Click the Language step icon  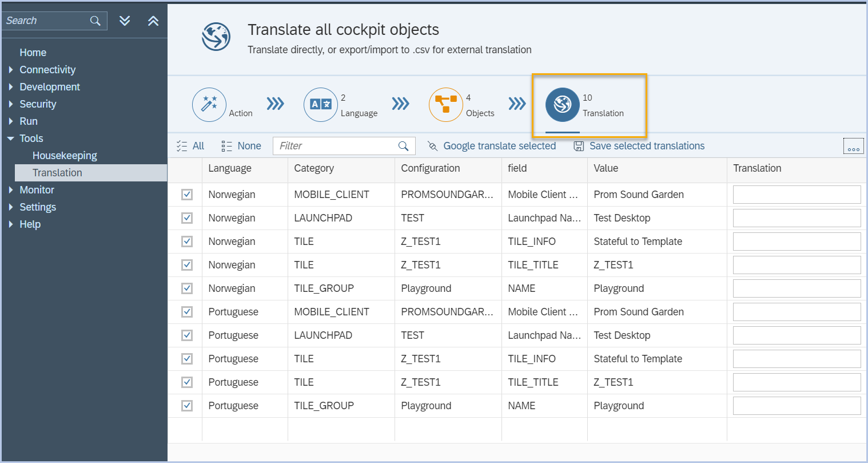[321, 105]
